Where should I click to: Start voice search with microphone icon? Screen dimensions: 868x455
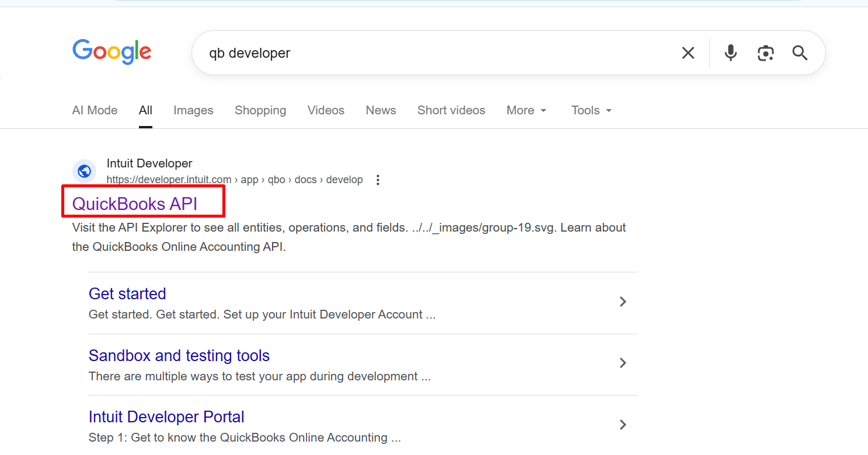tap(730, 53)
